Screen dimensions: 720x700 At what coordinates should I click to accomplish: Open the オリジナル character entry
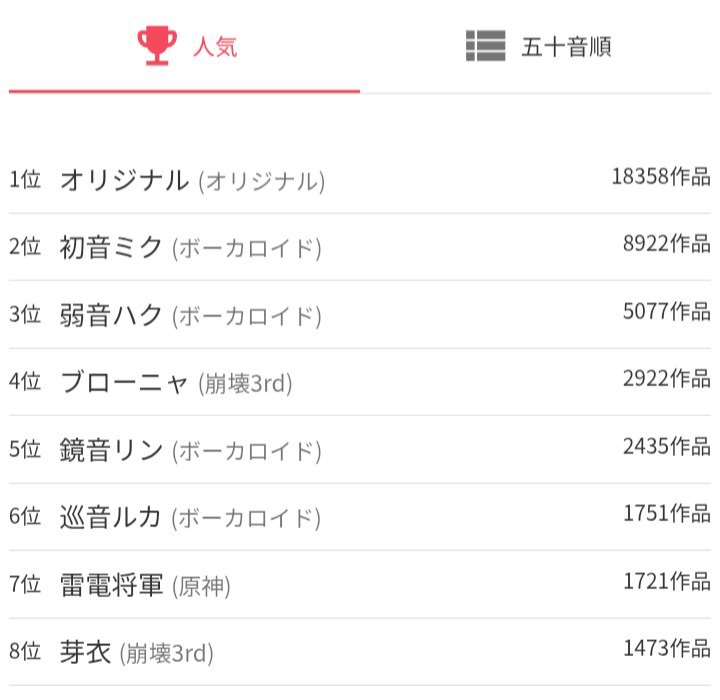(x=124, y=181)
